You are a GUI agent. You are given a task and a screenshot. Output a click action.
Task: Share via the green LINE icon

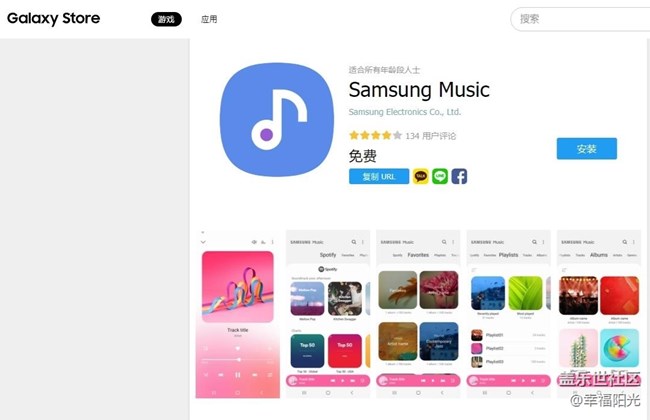tap(440, 177)
